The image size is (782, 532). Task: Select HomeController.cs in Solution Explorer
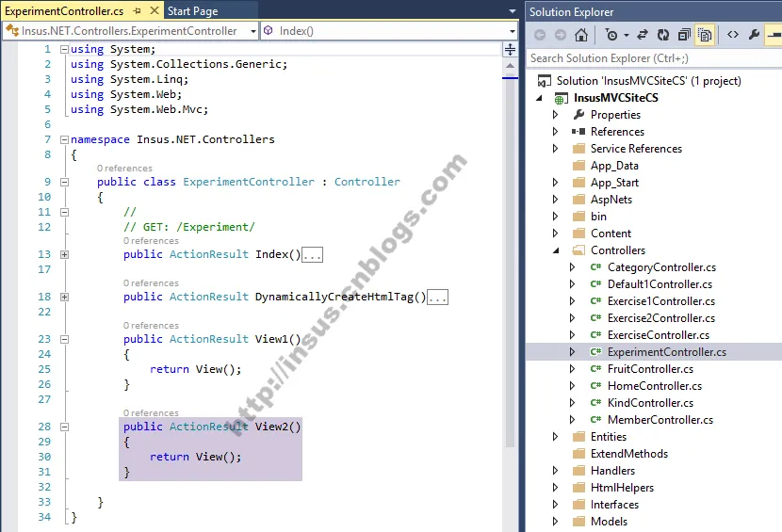pyautogui.click(x=654, y=386)
